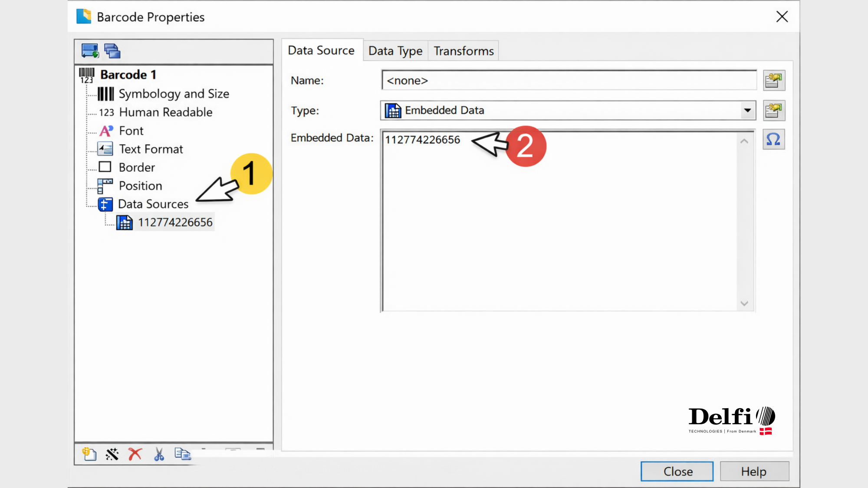Click the icon beside Name field
The width and height of the screenshot is (868, 488).
point(773,80)
